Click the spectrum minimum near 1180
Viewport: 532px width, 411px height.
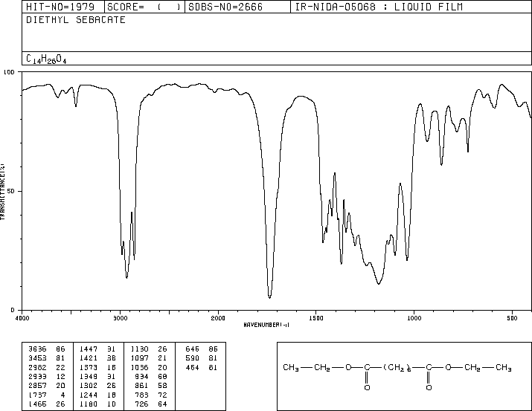tap(379, 284)
